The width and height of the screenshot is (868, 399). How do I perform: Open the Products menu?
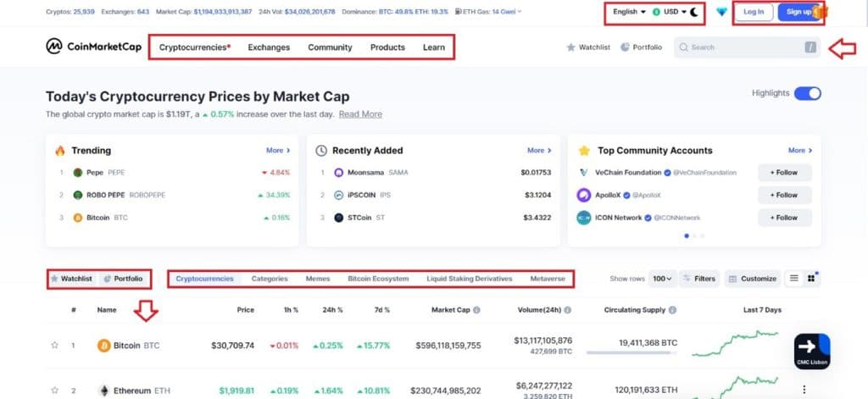coord(387,47)
